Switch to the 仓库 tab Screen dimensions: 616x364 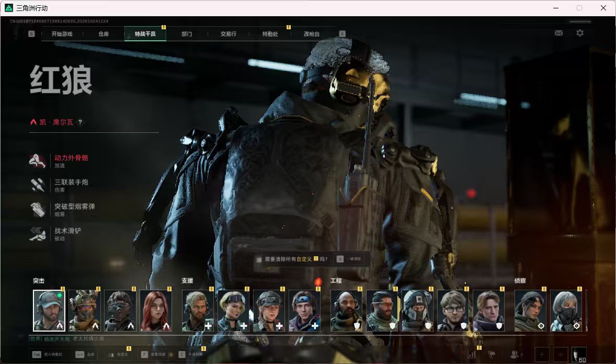pos(104,34)
